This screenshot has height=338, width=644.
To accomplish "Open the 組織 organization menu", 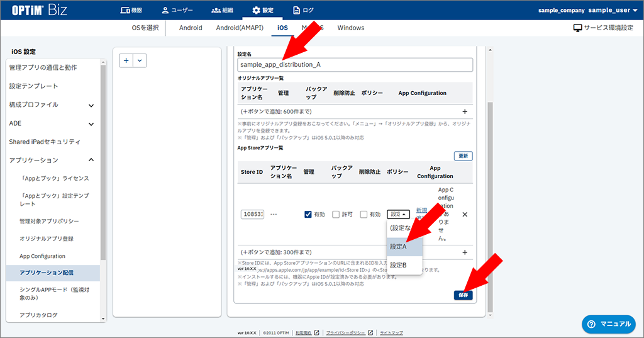I will tap(222, 10).
